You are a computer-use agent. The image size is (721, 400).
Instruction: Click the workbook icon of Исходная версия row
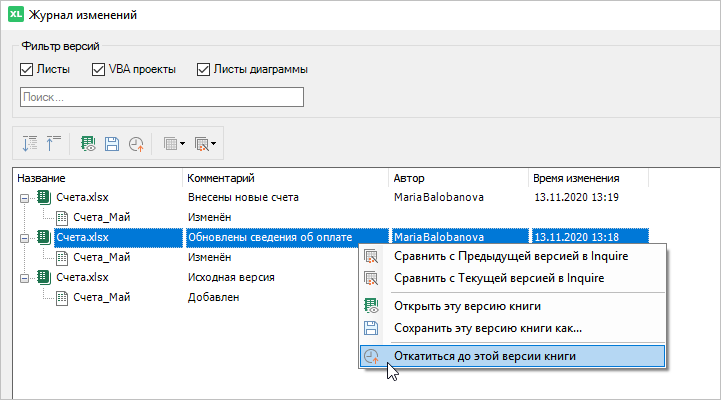43,277
